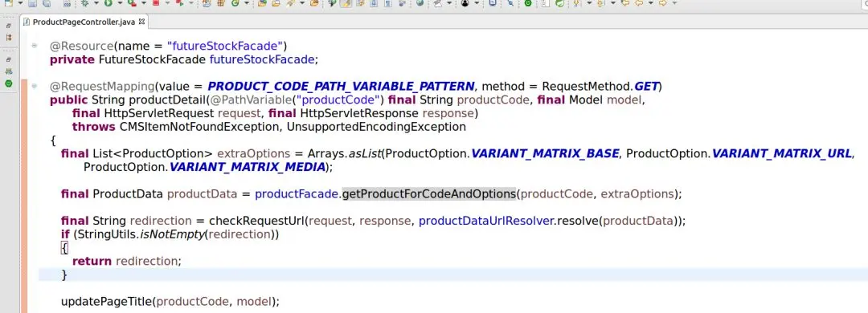Go to Previous Annotation yellow up arrow
868x313 pixels.
pyautogui.click(x=600, y=3)
